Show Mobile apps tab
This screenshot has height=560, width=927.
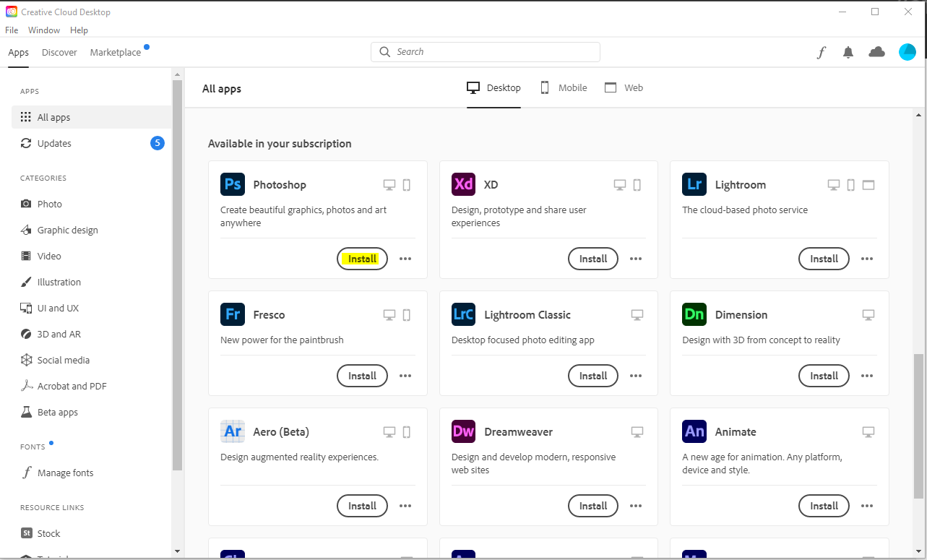pyautogui.click(x=564, y=87)
